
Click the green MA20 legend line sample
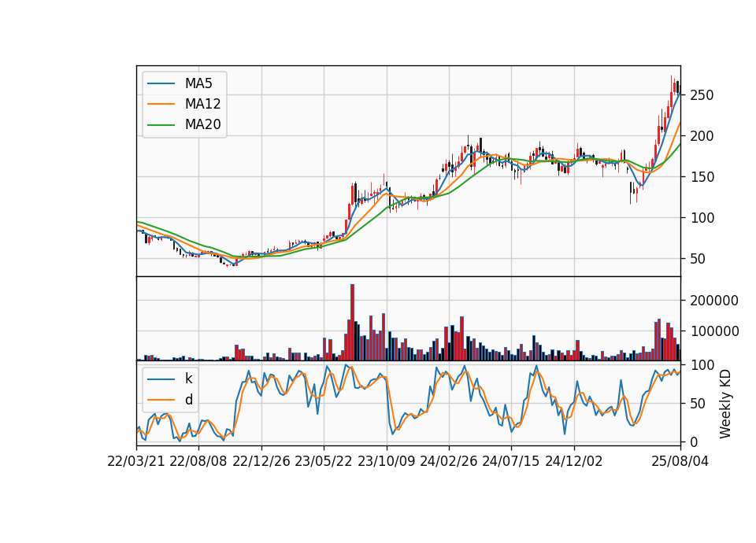pos(161,124)
